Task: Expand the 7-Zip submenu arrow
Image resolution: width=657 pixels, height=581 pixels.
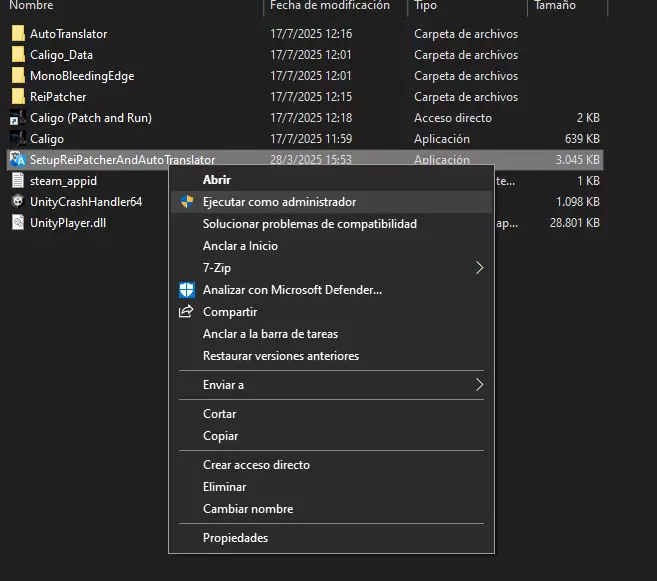Action: (x=480, y=268)
